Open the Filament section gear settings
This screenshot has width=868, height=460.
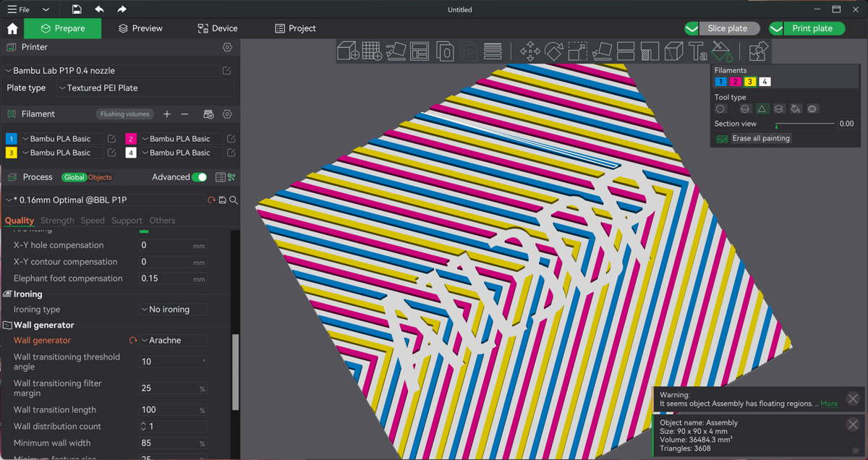coord(227,114)
